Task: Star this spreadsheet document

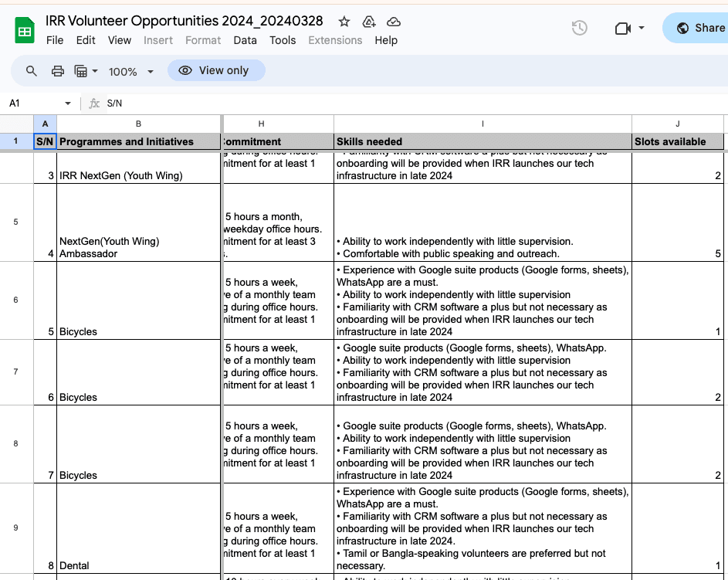Action: pos(344,22)
